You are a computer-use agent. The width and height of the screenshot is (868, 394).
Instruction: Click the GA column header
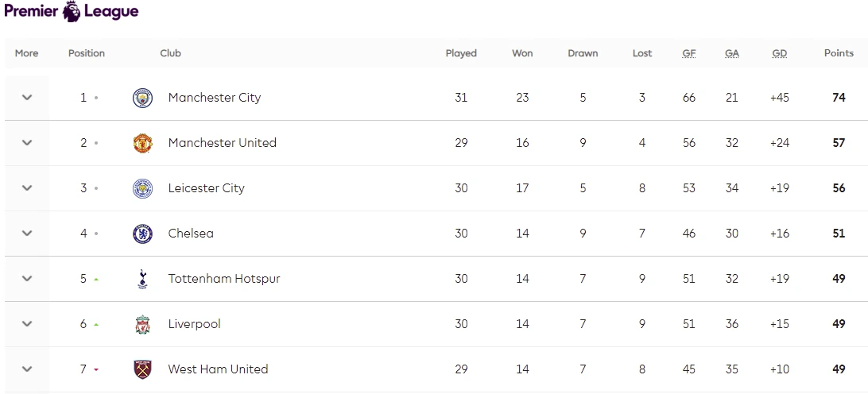(732, 53)
